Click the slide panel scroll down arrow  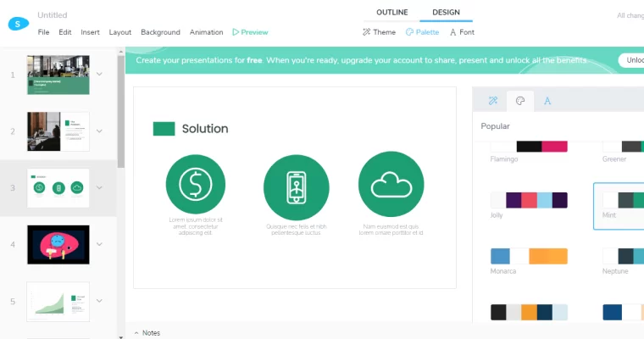[x=120, y=337]
